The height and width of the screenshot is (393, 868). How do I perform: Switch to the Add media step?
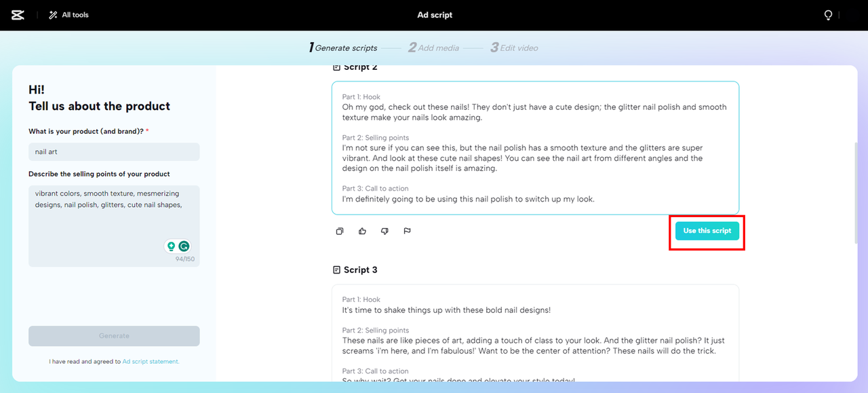coord(434,48)
